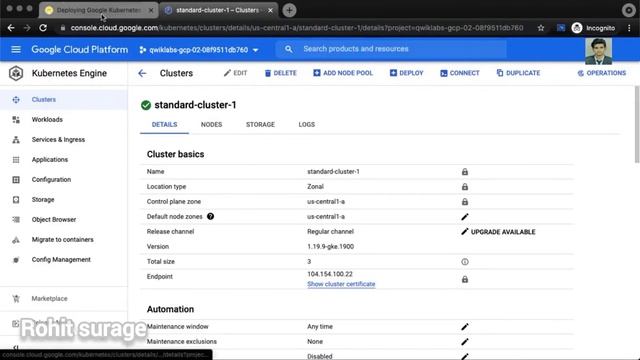Click ADD NODE POOL button
The height and width of the screenshot is (360, 640).
[x=343, y=73]
